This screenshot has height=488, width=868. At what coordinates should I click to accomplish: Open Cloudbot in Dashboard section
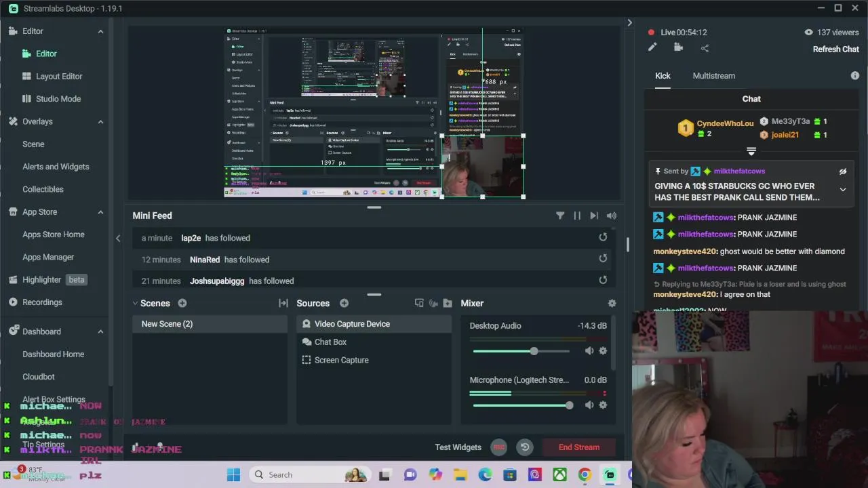[39, 377]
